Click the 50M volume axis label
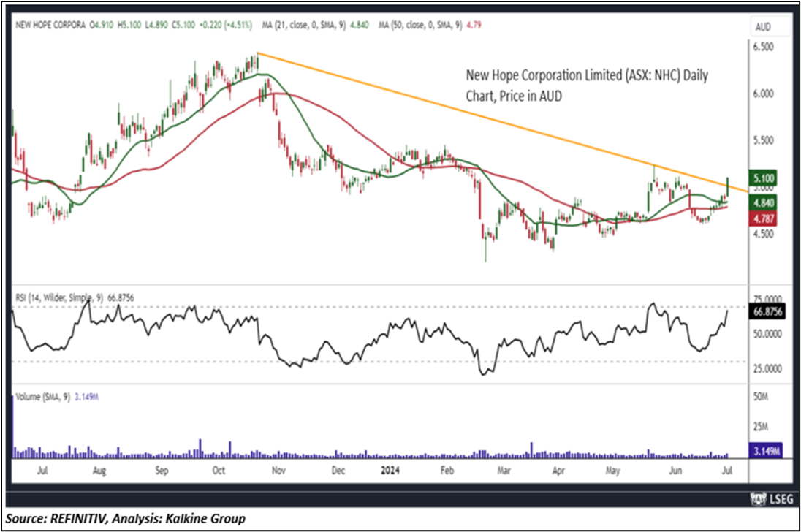Viewport: 801px width, 532px height. coord(761,397)
